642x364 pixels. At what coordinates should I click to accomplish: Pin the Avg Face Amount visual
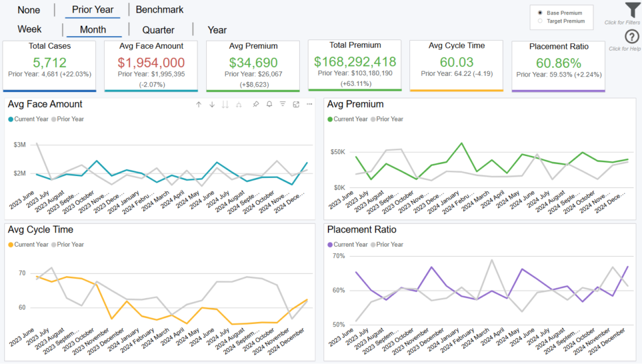(256, 105)
